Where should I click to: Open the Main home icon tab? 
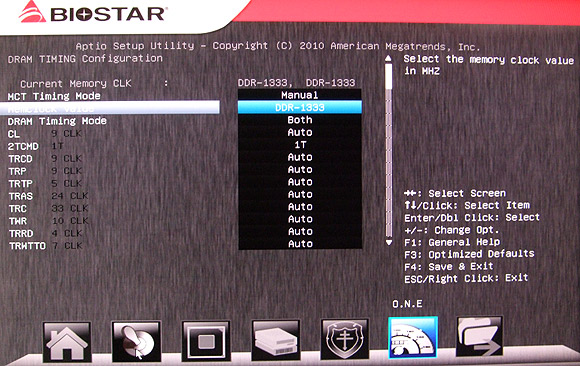[67, 342]
